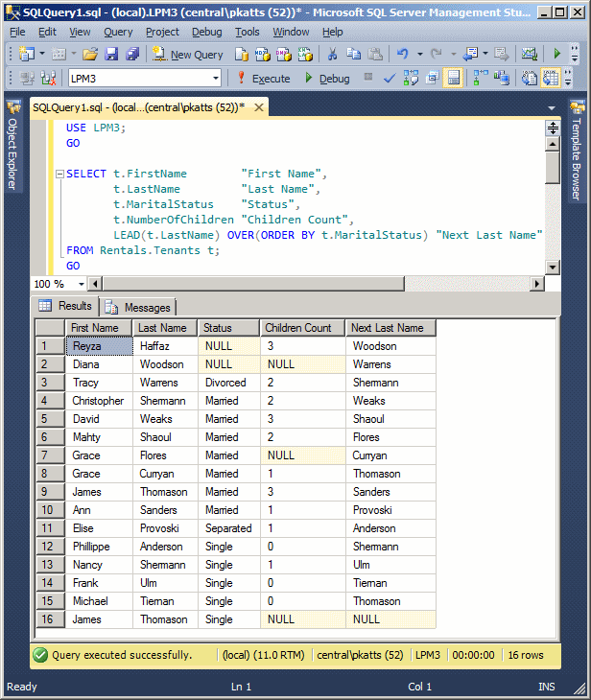Switch to the Messages tab
The height and width of the screenshot is (700, 591).
(137, 307)
